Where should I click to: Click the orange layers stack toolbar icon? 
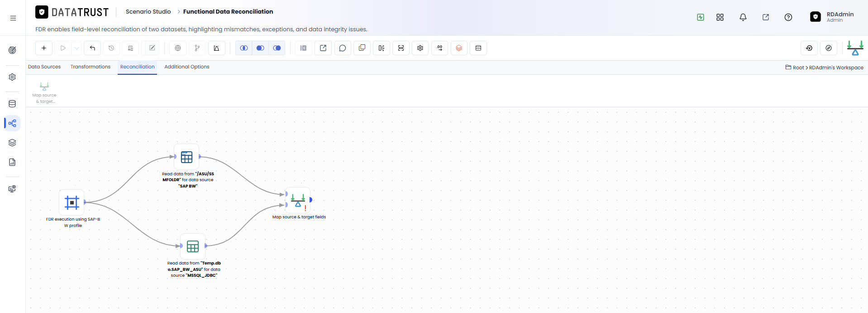pos(459,48)
